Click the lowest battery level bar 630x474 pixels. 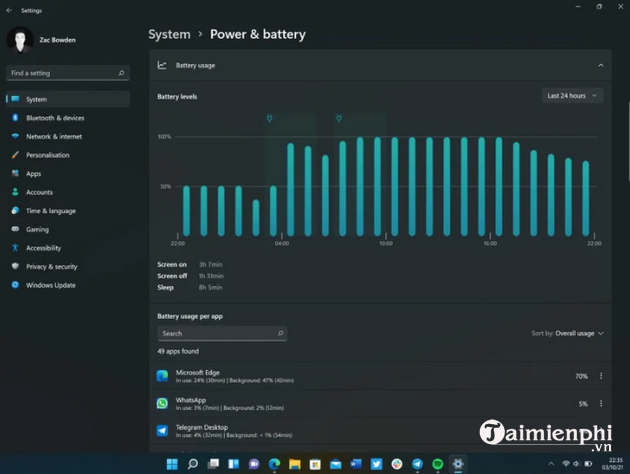[x=256, y=218]
